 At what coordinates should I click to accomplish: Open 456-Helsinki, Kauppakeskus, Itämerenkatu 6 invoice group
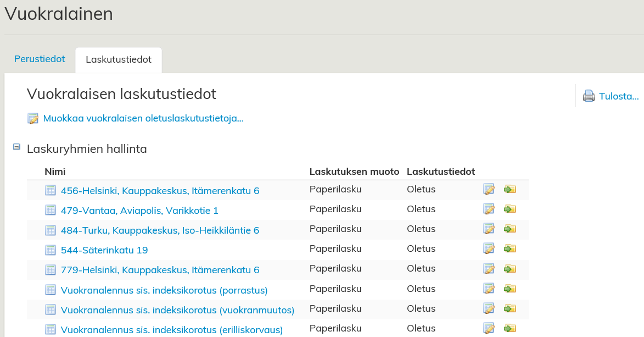tap(160, 191)
